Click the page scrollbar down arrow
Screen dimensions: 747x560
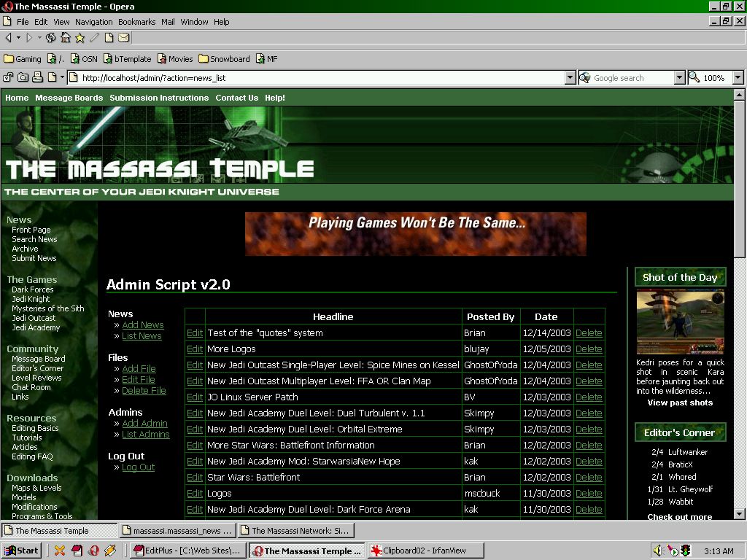[739, 513]
